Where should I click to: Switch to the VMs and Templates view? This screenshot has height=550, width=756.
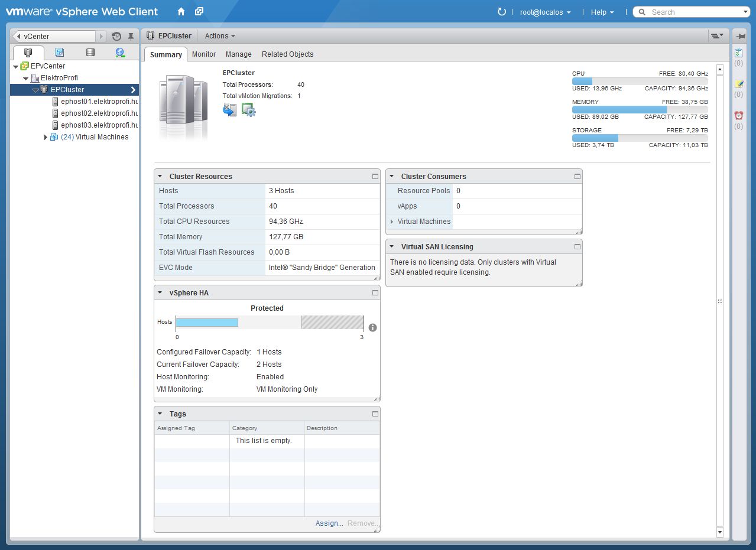pos(59,53)
